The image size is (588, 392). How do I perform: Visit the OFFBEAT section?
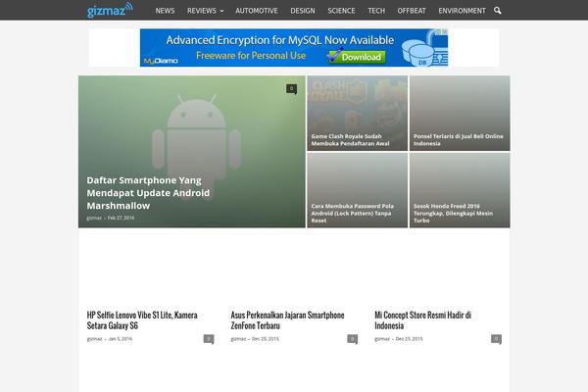412,11
